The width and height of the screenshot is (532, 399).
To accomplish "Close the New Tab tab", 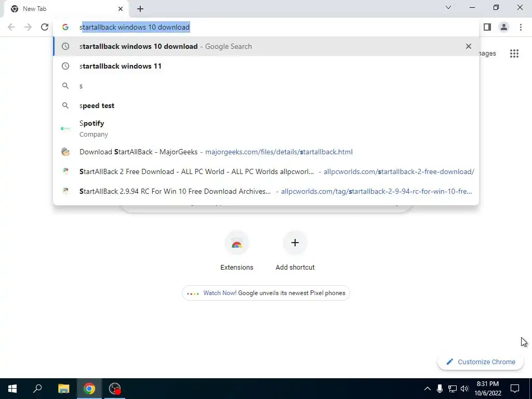I will [121, 9].
